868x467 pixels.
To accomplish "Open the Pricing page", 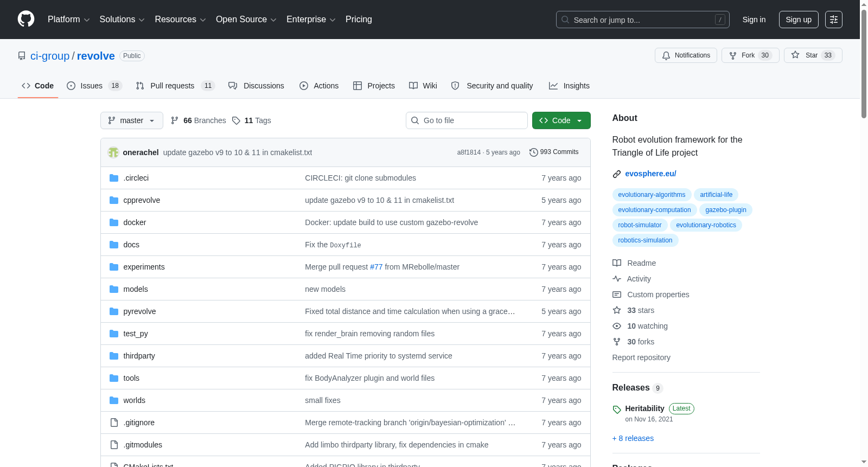I will [x=359, y=20].
